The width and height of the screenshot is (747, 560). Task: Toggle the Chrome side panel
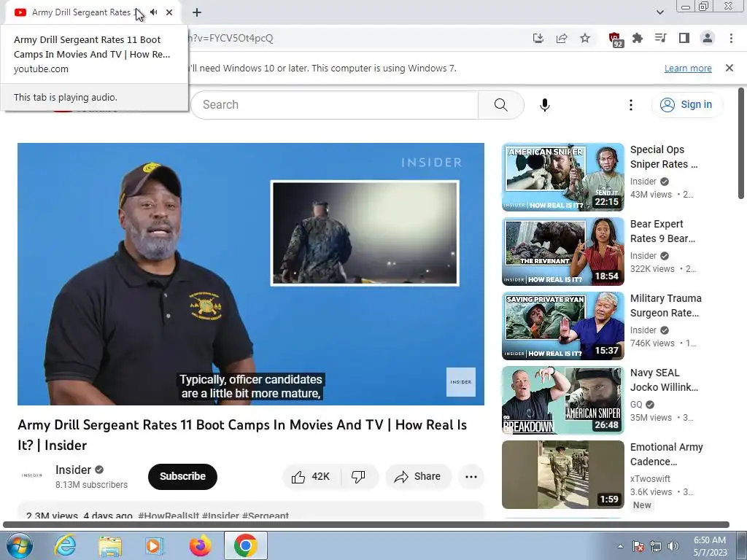684,38
